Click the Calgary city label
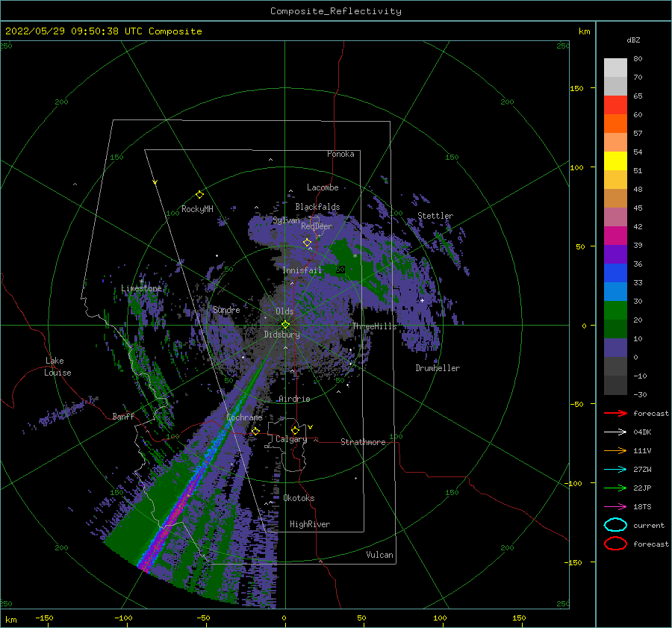Viewport: 672px width, 628px height. pyautogui.click(x=291, y=439)
